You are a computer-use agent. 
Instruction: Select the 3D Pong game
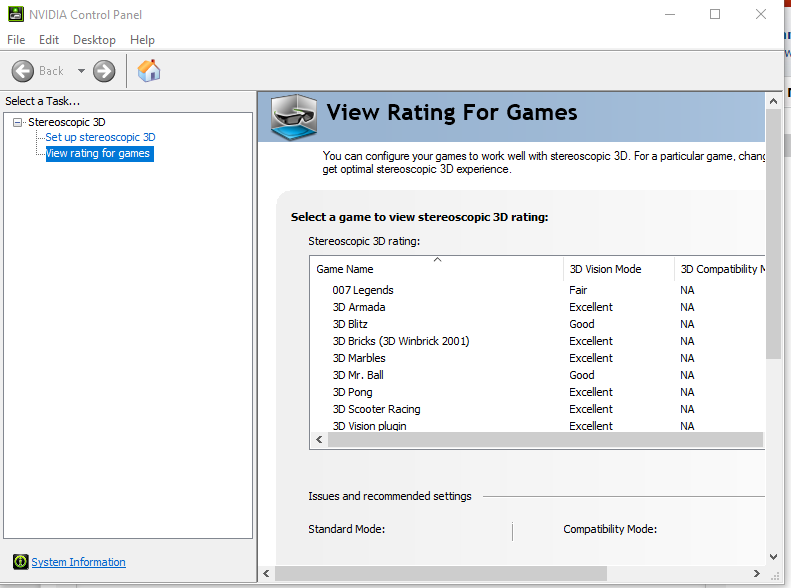pyautogui.click(x=352, y=392)
